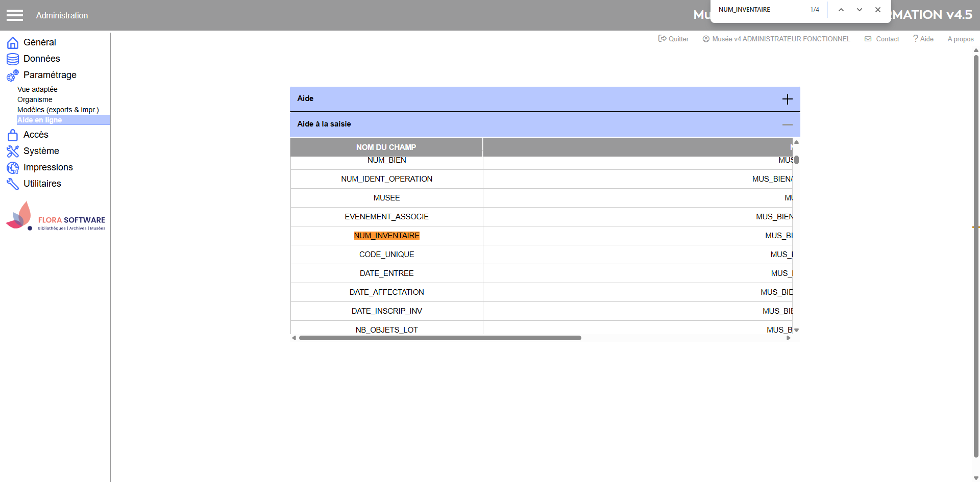
Task: Click the Paramétrage gears icon
Action: tap(13, 75)
